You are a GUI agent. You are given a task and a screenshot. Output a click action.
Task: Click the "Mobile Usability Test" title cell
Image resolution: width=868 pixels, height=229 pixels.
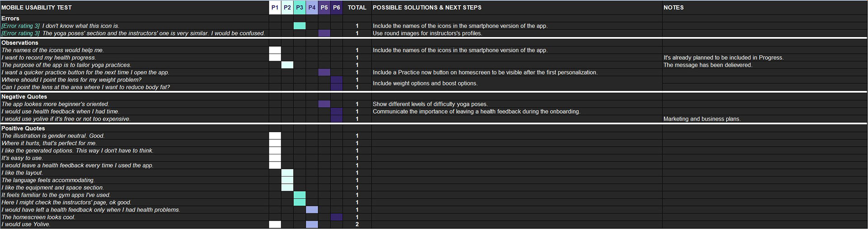click(37, 8)
